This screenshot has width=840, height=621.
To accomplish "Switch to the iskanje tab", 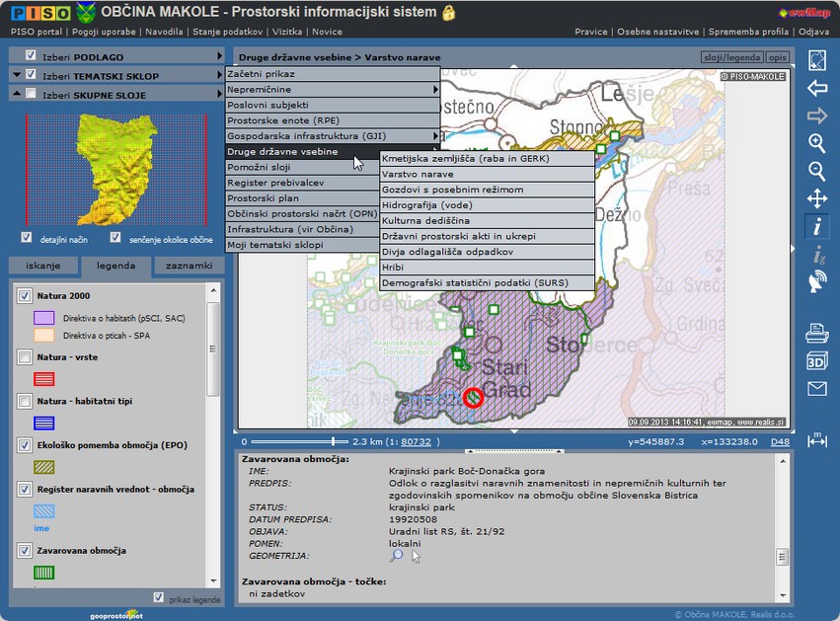I will click(42, 266).
